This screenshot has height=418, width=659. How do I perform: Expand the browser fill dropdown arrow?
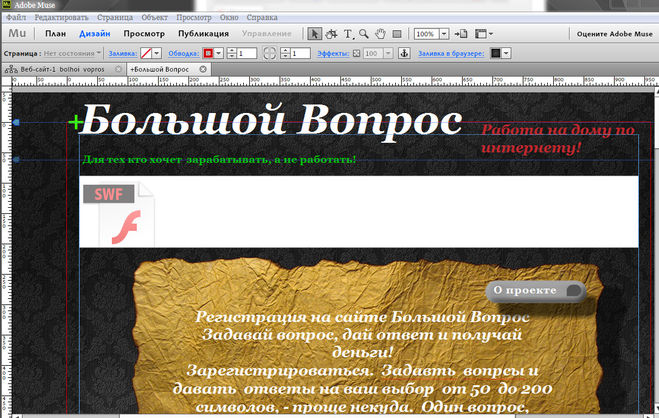pyautogui.click(x=506, y=53)
